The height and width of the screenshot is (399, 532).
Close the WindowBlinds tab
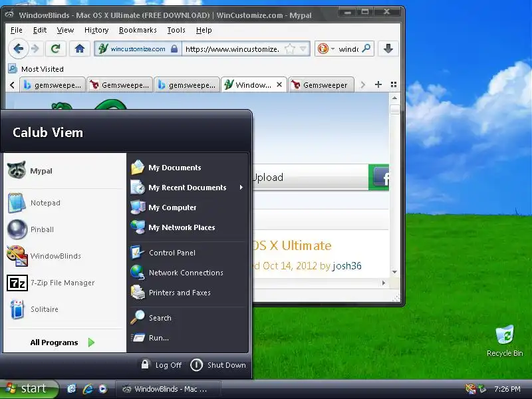(279, 84)
